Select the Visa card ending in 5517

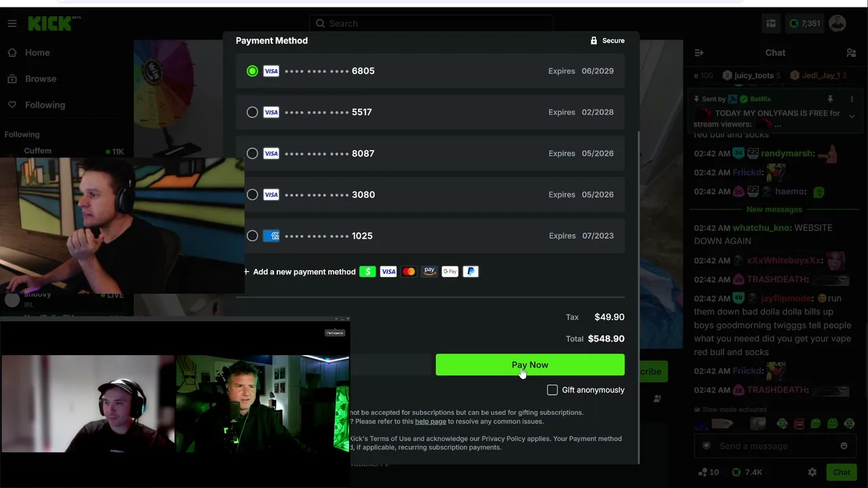[430, 113]
